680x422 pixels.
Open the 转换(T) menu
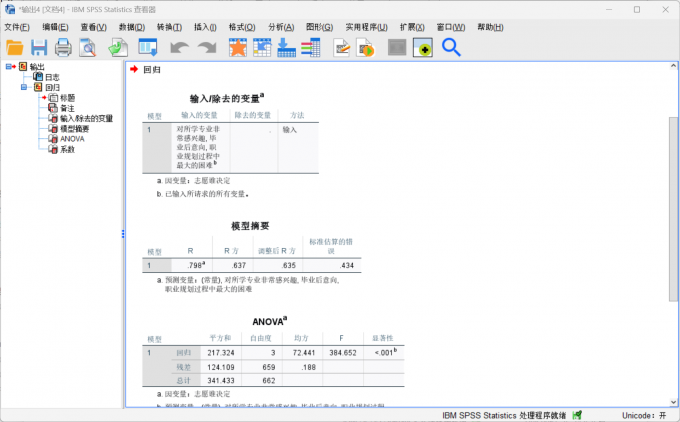pos(170,27)
